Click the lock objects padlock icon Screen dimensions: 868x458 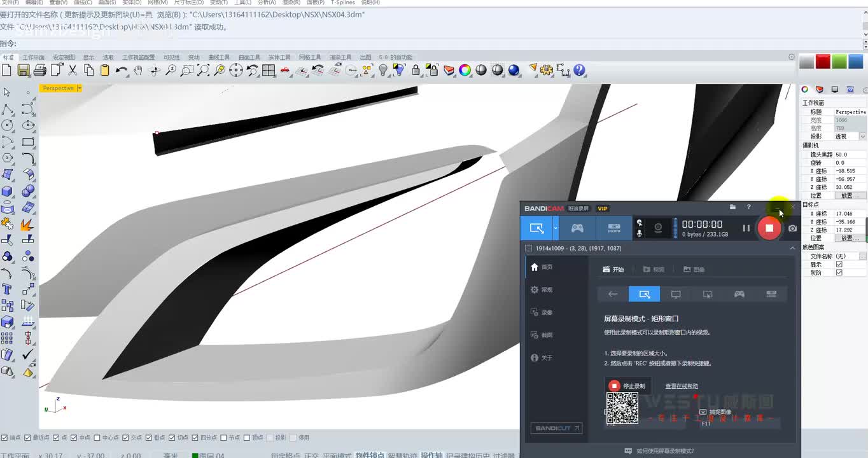(x=416, y=71)
